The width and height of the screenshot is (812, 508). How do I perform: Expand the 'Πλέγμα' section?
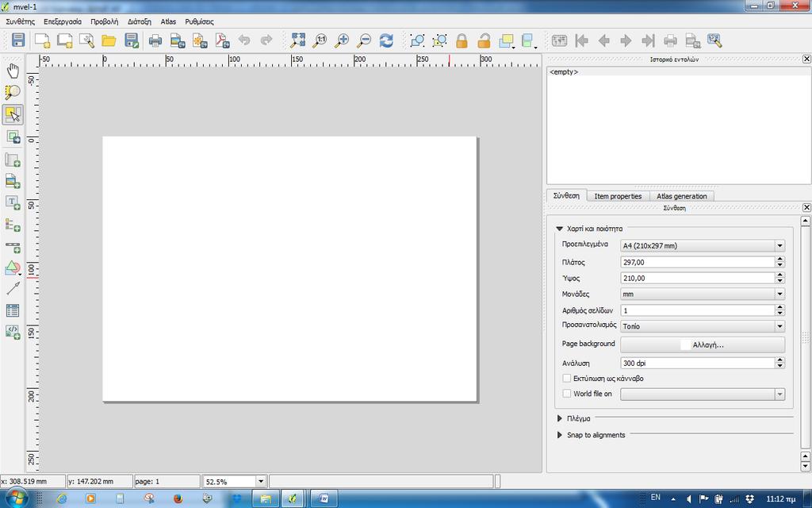pyautogui.click(x=559, y=418)
